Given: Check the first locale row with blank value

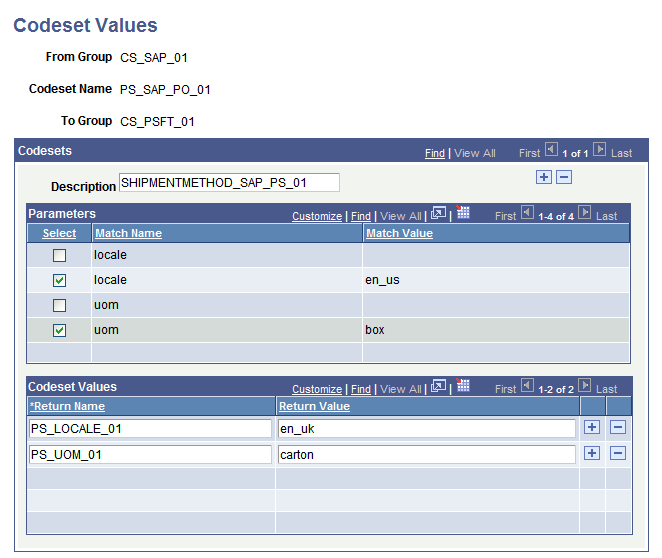Looking at the screenshot, I should (x=60, y=255).
